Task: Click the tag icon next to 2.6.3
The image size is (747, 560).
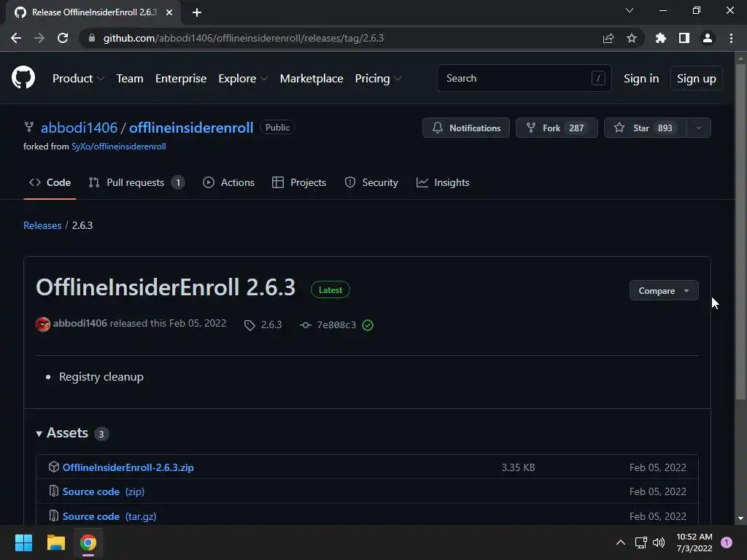Action: tap(249, 325)
